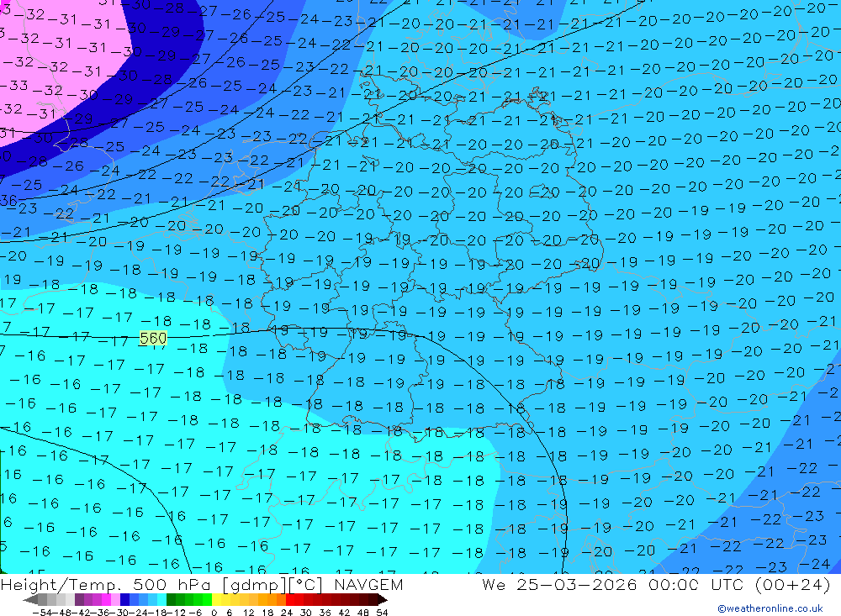Click the NAVGEM model name
The height and width of the screenshot is (616, 841).
[x=368, y=584]
